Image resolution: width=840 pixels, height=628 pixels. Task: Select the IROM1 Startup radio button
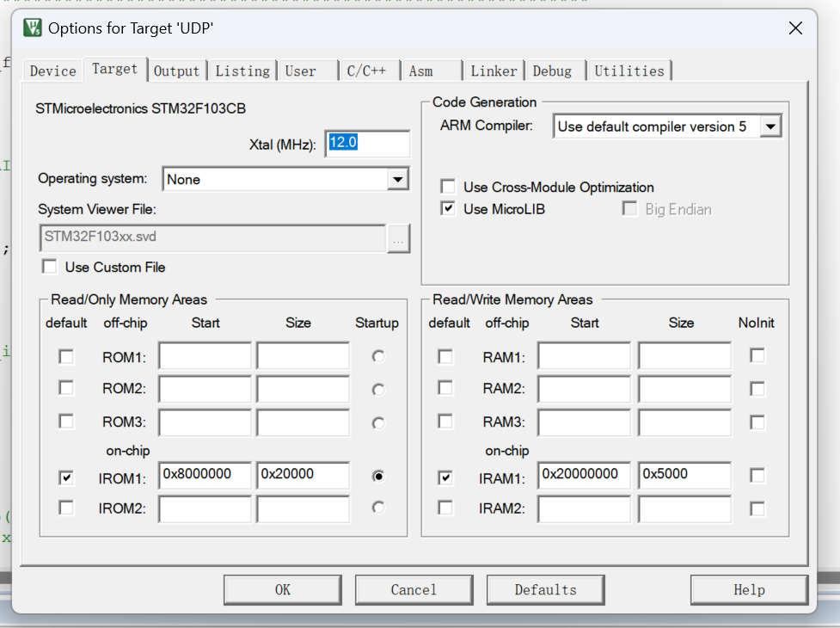[378, 477]
